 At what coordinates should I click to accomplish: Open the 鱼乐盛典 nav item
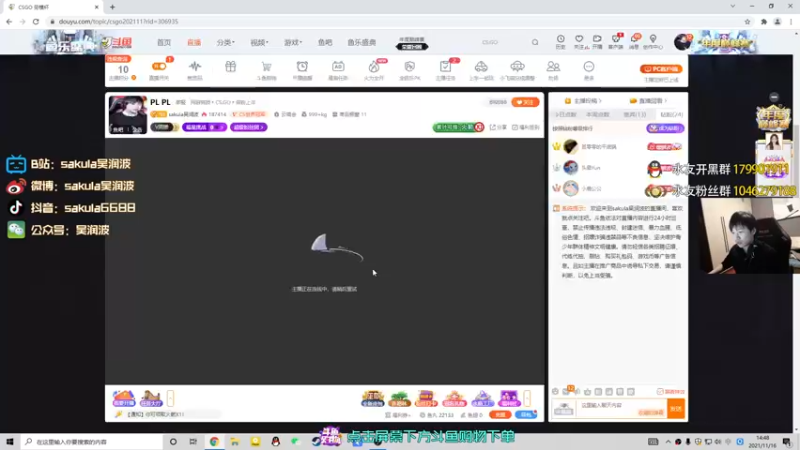(362, 42)
